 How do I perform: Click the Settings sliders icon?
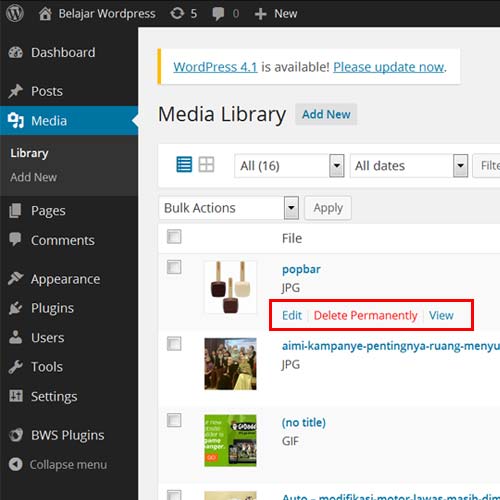pyautogui.click(x=16, y=396)
